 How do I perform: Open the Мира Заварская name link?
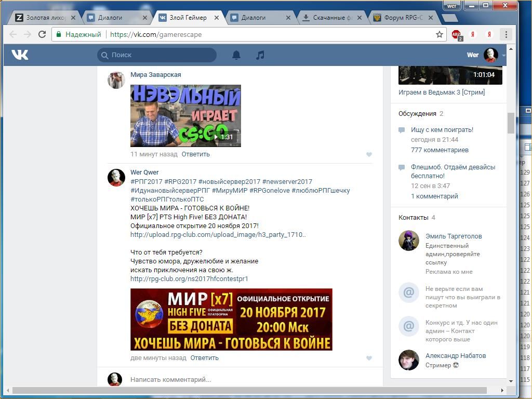pyautogui.click(x=156, y=75)
